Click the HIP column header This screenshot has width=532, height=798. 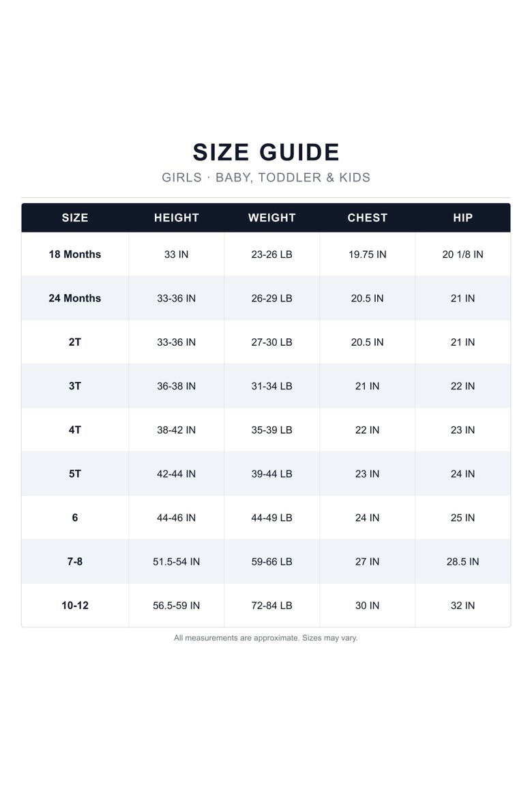pos(462,218)
